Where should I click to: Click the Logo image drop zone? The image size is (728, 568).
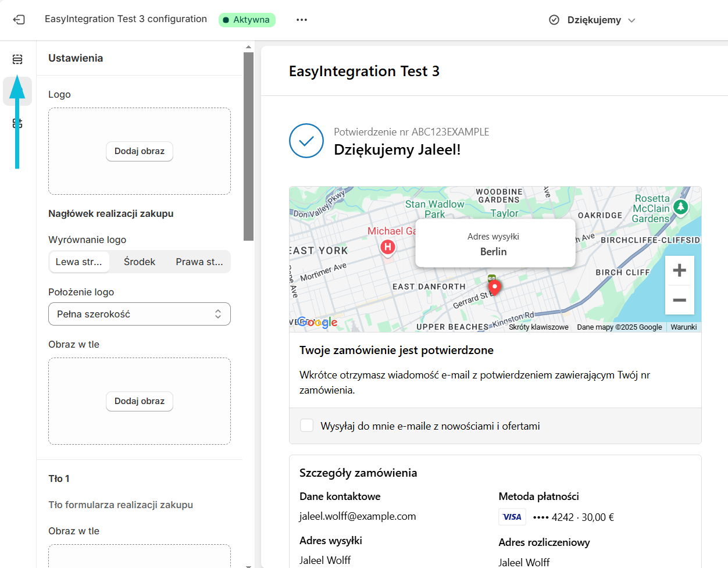coord(140,151)
